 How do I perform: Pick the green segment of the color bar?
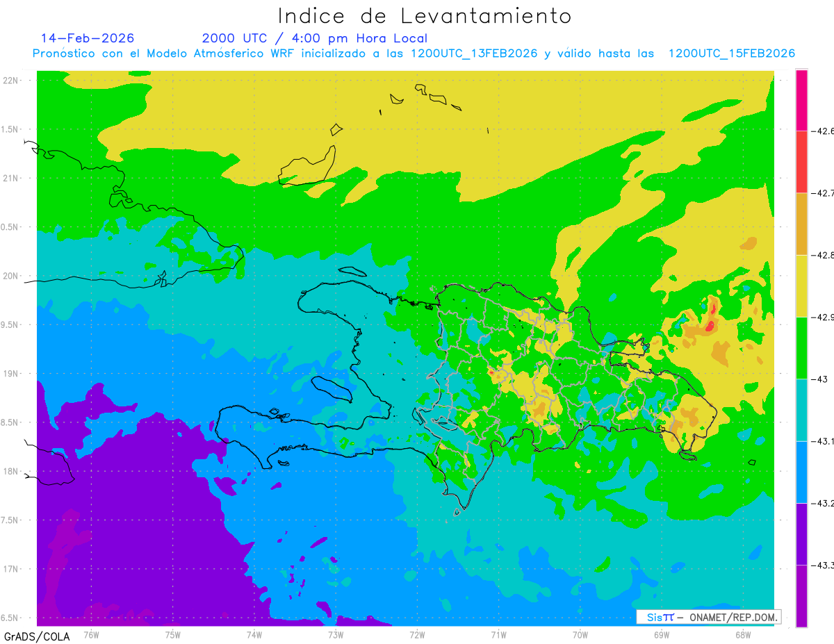coord(801,347)
